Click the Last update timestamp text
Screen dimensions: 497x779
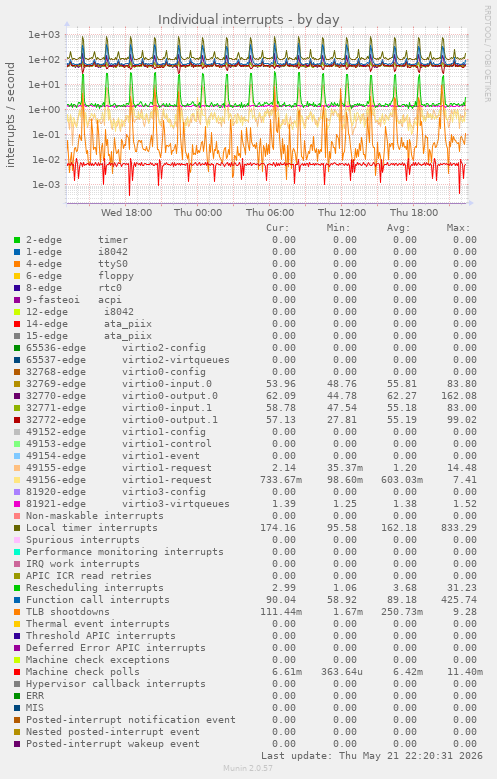pyautogui.click(x=372, y=756)
